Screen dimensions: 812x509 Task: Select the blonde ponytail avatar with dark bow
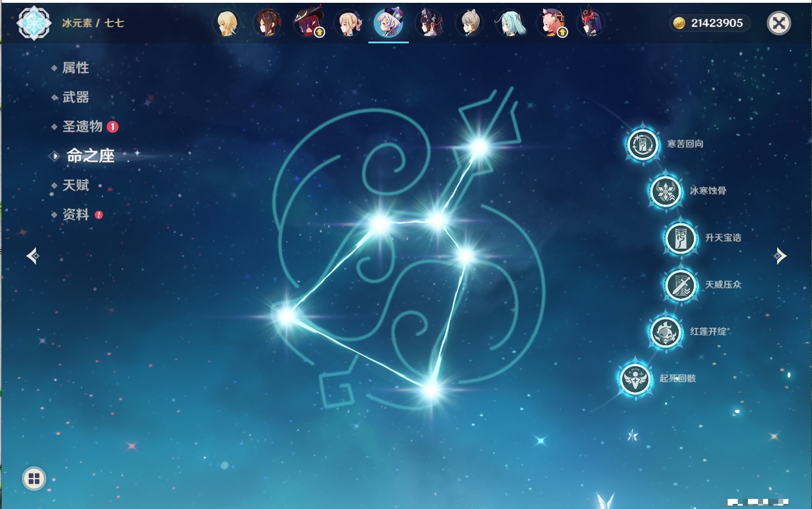pos(348,24)
